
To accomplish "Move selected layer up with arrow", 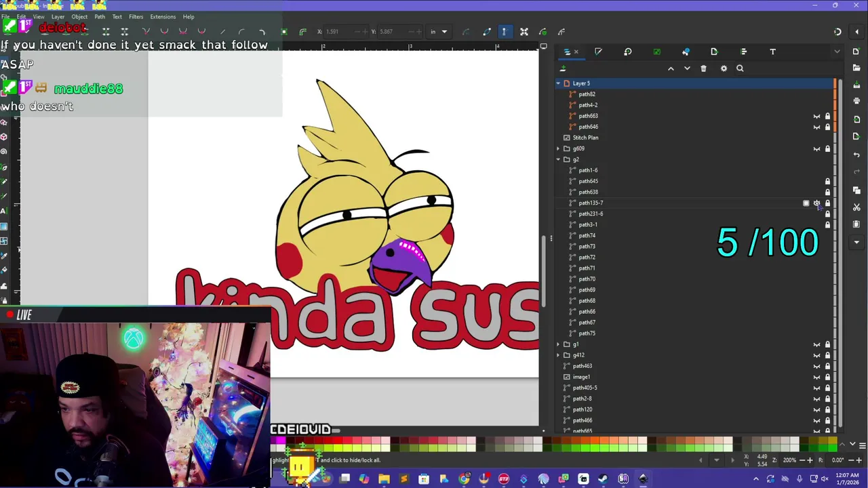I will pos(671,68).
